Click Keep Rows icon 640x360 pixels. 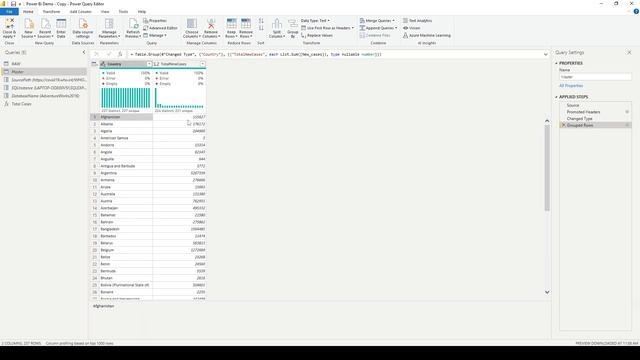[231, 24]
